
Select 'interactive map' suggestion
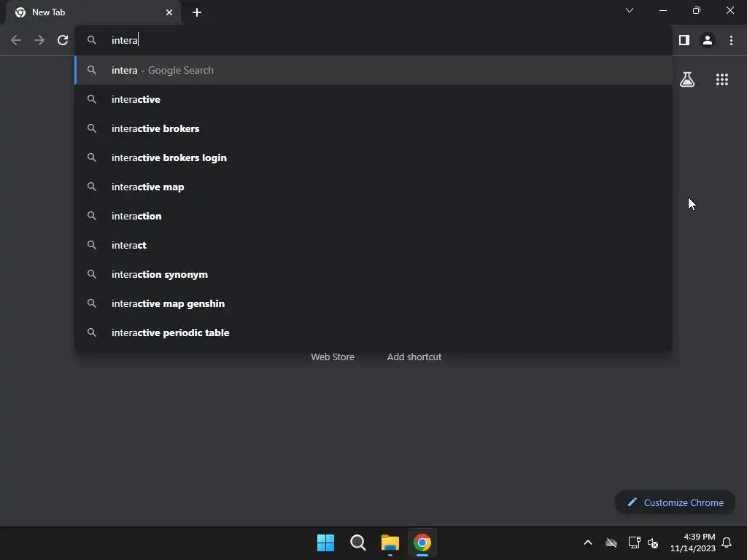click(x=373, y=187)
